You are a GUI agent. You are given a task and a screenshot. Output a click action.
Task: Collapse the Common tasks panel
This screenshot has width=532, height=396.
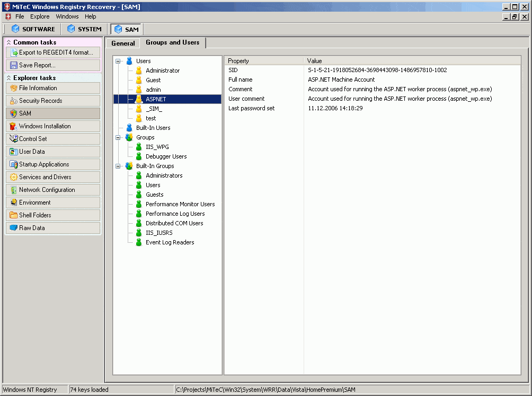pos(8,42)
